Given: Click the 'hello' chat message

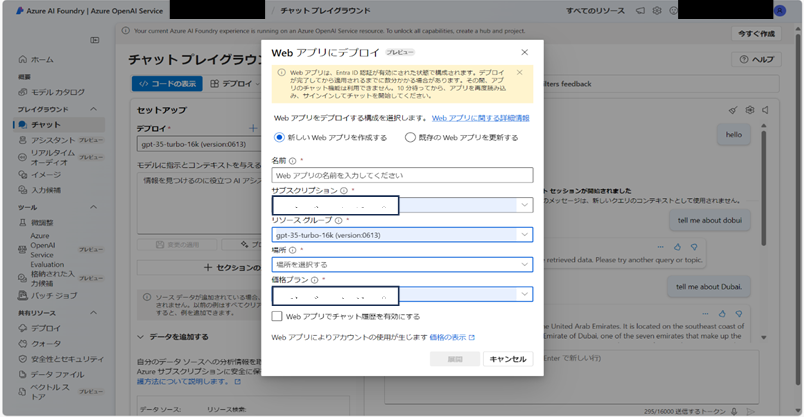Looking at the screenshot, I should (733, 135).
